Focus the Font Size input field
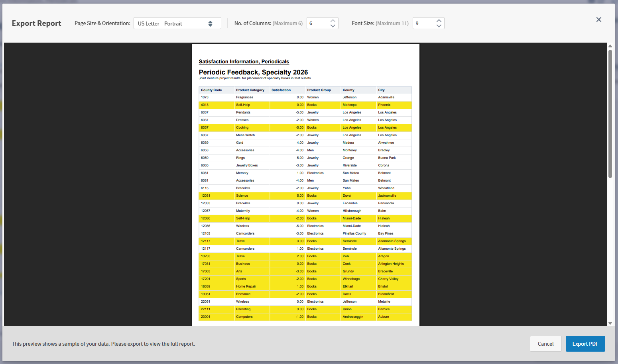 424,23
